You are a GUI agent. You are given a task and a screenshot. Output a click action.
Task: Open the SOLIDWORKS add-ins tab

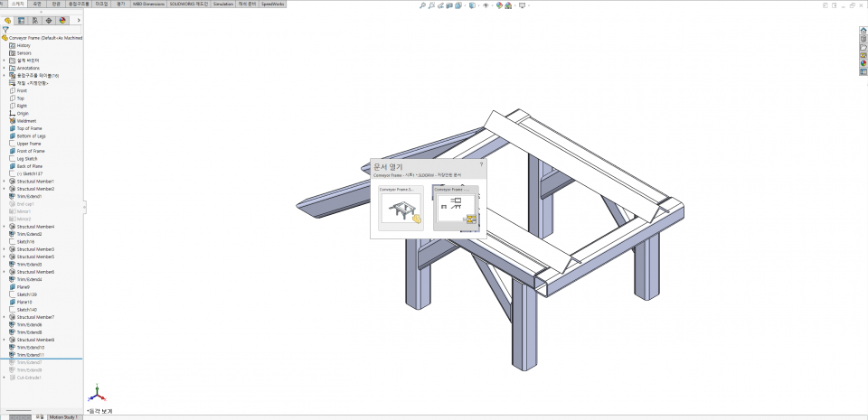[x=189, y=4]
